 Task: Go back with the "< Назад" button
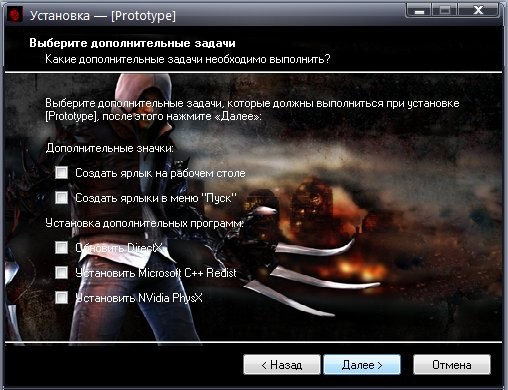coord(282,365)
